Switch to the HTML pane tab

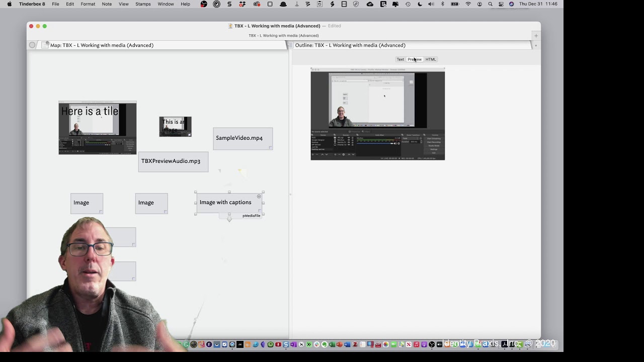431,59
